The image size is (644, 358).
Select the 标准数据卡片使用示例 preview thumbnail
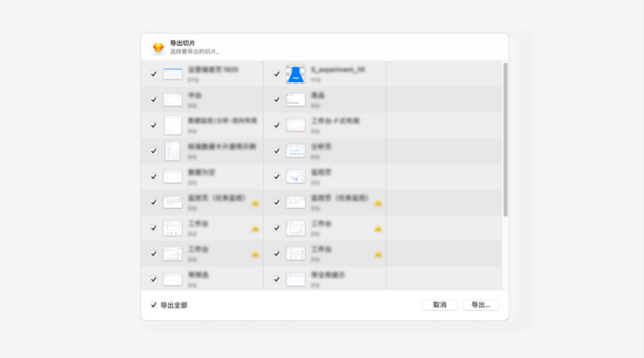172,152
